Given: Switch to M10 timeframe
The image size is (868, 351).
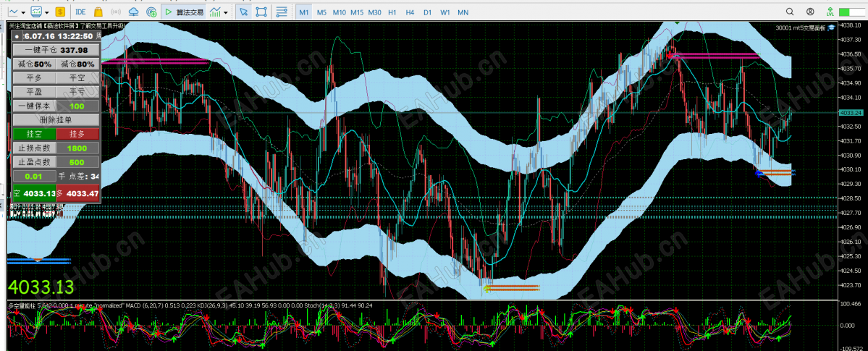Looking at the screenshot, I should click(x=340, y=12).
